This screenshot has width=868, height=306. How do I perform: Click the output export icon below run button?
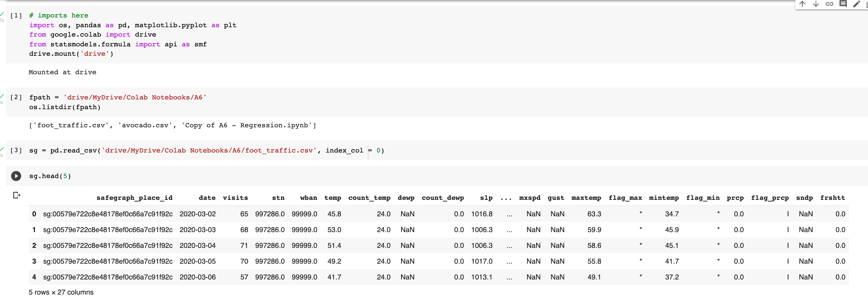coord(16,195)
